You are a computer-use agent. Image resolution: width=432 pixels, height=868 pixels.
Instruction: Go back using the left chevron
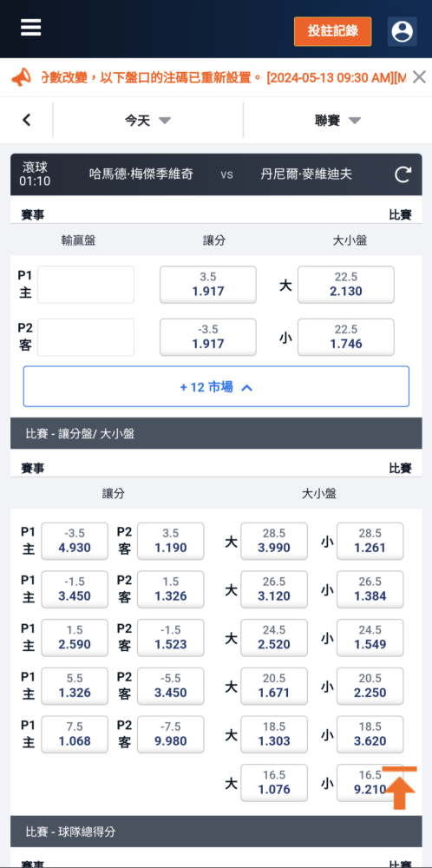click(27, 120)
